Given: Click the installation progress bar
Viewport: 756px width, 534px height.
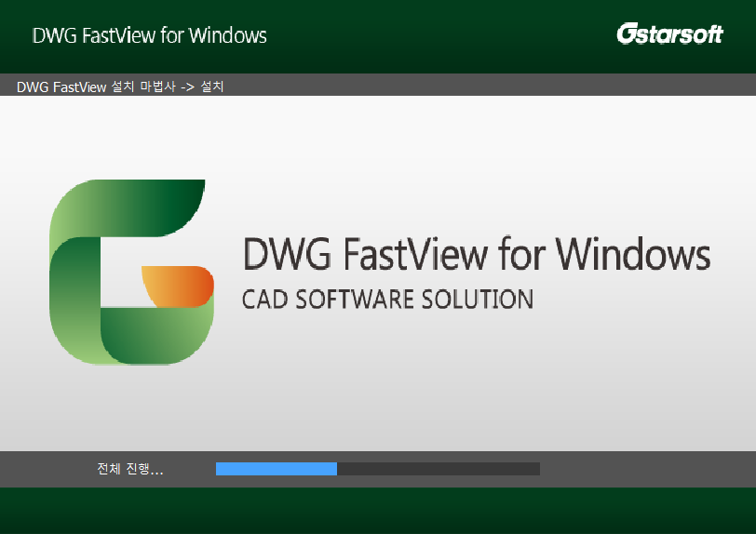Looking at the screenshot, I should point(377,469).
